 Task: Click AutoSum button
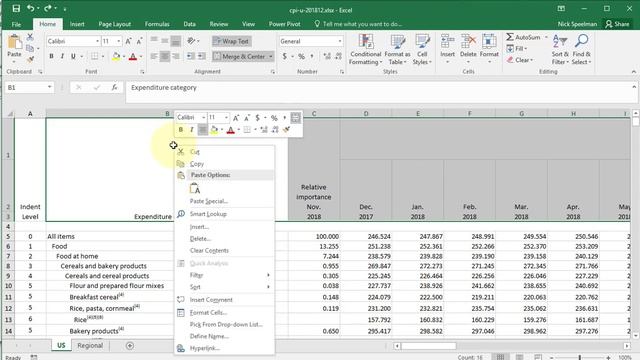[x=523, y=37]
